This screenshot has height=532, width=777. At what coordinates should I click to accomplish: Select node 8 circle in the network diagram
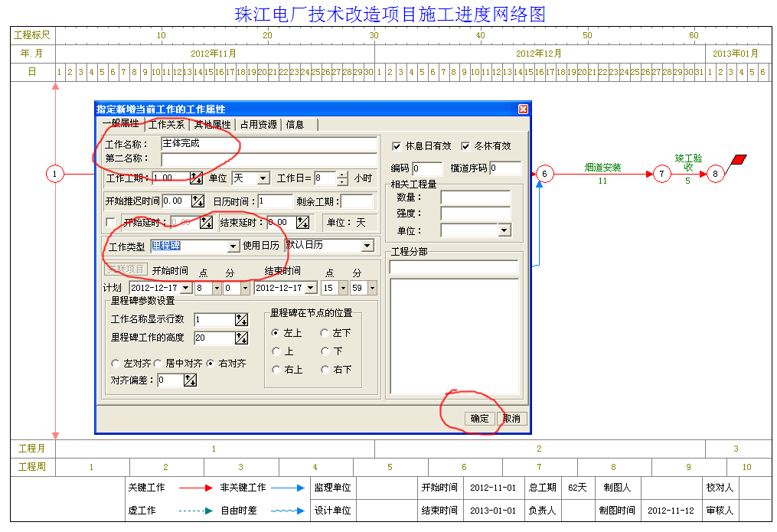(x=715, y=174)
